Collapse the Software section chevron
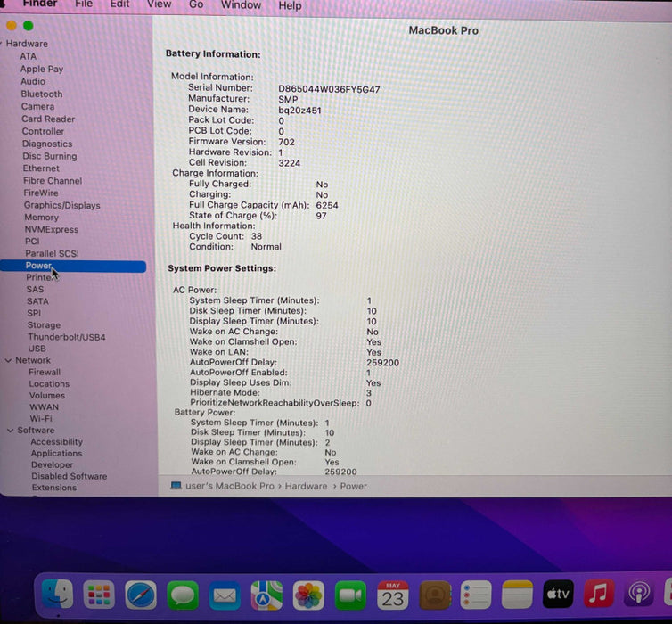 (11, 431)
